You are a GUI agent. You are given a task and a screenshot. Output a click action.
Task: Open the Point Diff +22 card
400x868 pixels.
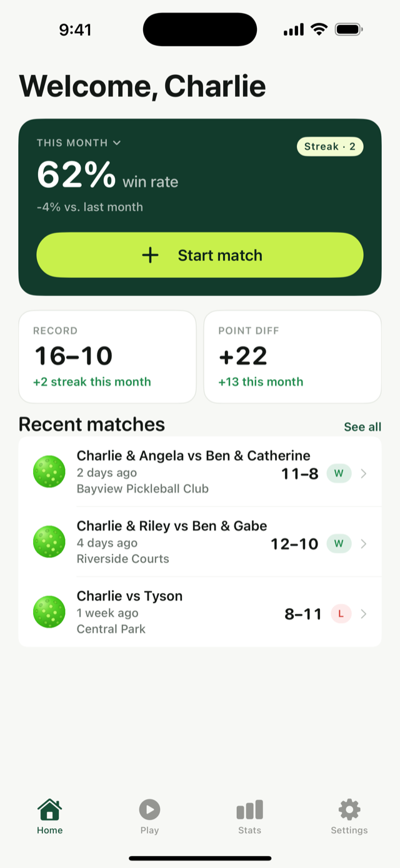coord(292,357)
